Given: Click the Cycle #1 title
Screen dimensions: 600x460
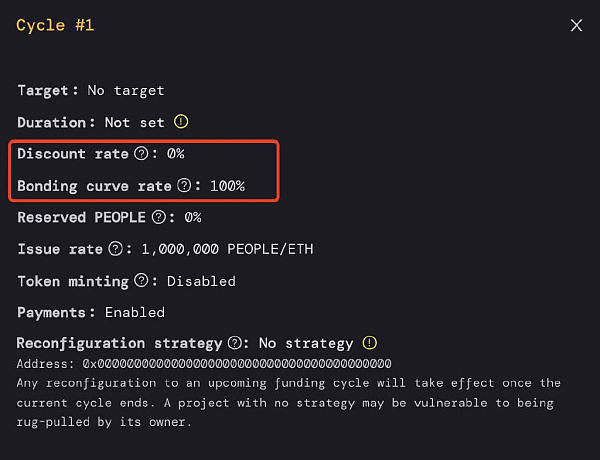Looking at the screenshot, I should click(55, 26).
